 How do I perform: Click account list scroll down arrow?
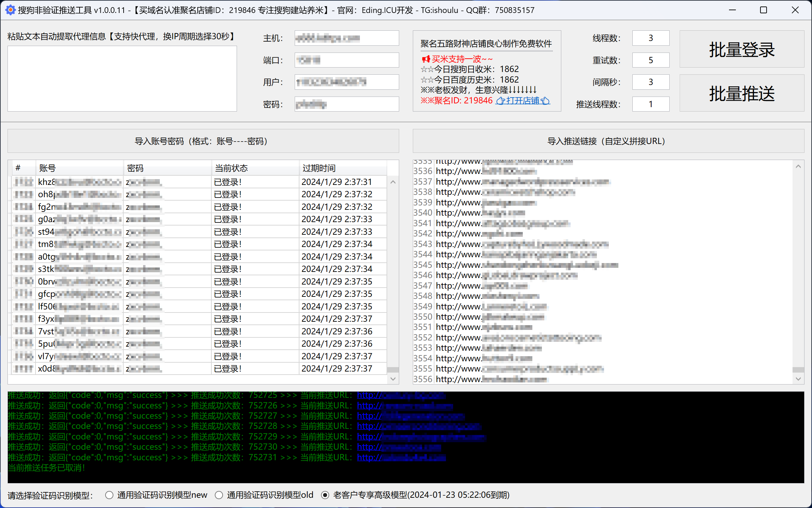(x=393, y=379)
